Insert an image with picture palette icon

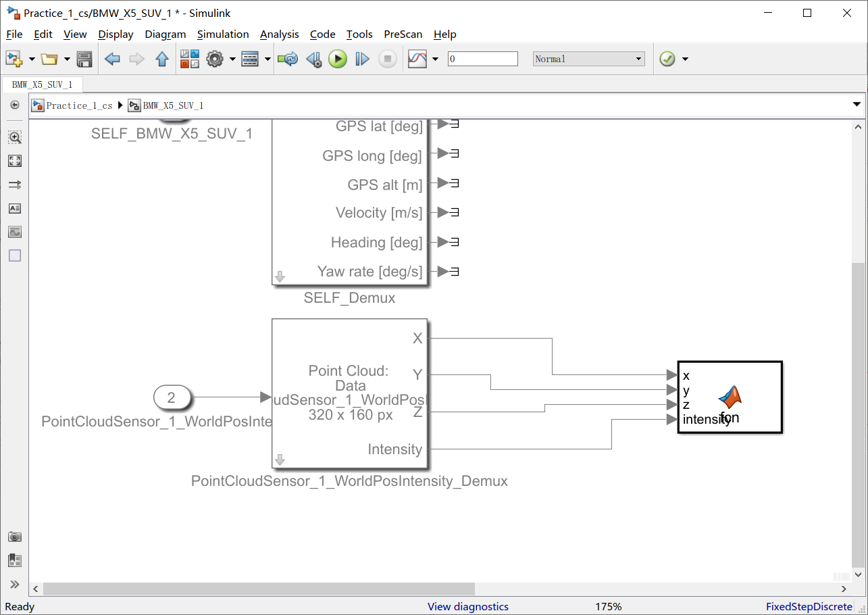(x=15, y=232)
